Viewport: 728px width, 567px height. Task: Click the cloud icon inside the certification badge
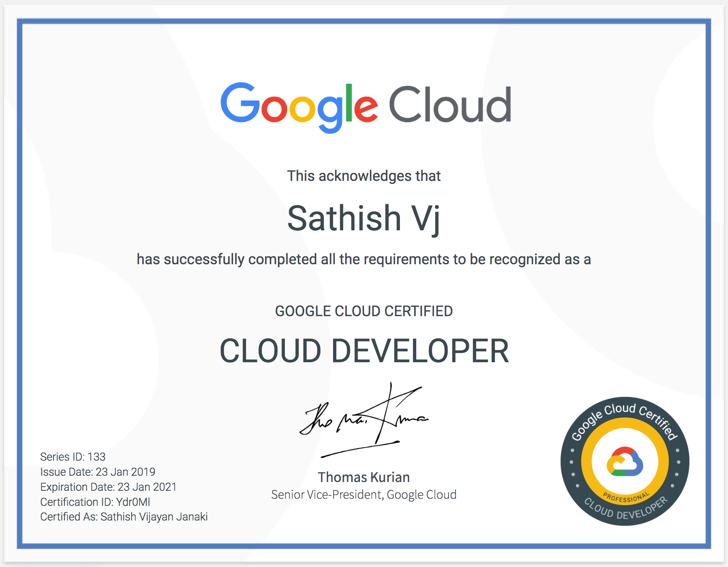[625, 461]
